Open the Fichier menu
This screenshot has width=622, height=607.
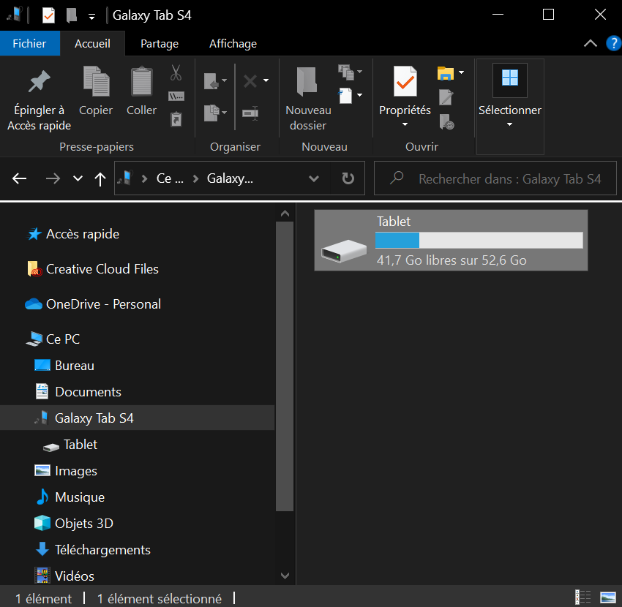(29, 44)
